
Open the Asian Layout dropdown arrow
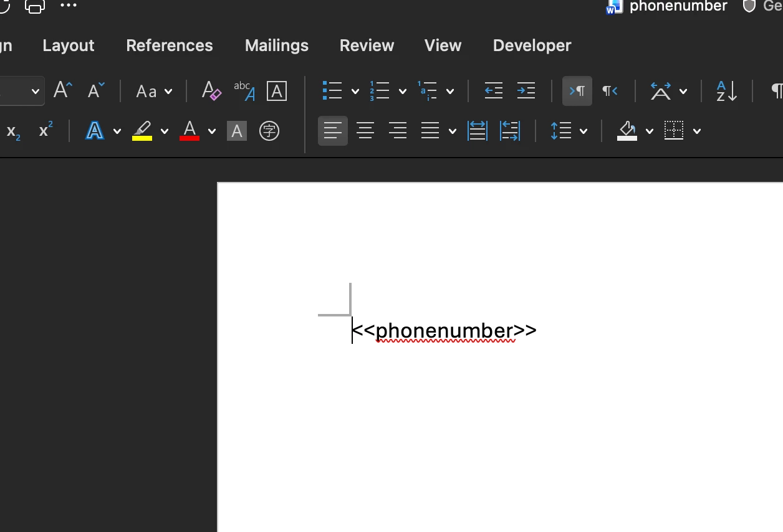point(683,92)
